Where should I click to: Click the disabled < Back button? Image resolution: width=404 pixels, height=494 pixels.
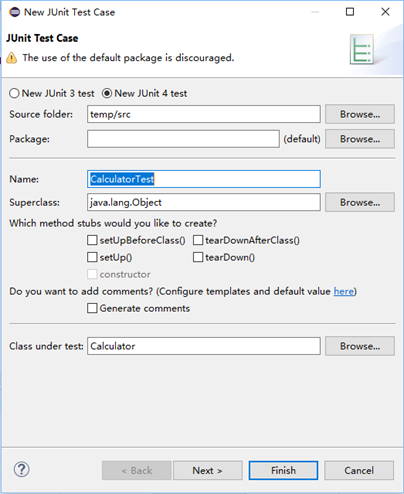click(137, 470)
